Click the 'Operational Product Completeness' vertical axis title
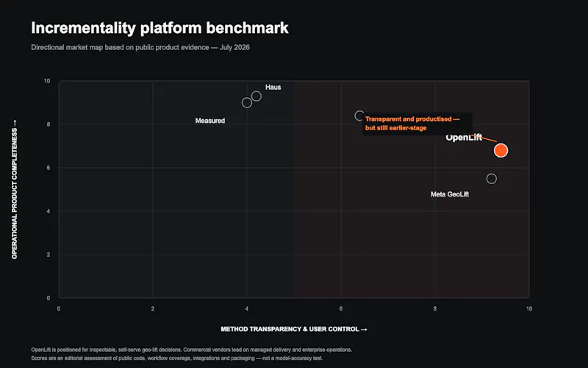 coord(14,189)
